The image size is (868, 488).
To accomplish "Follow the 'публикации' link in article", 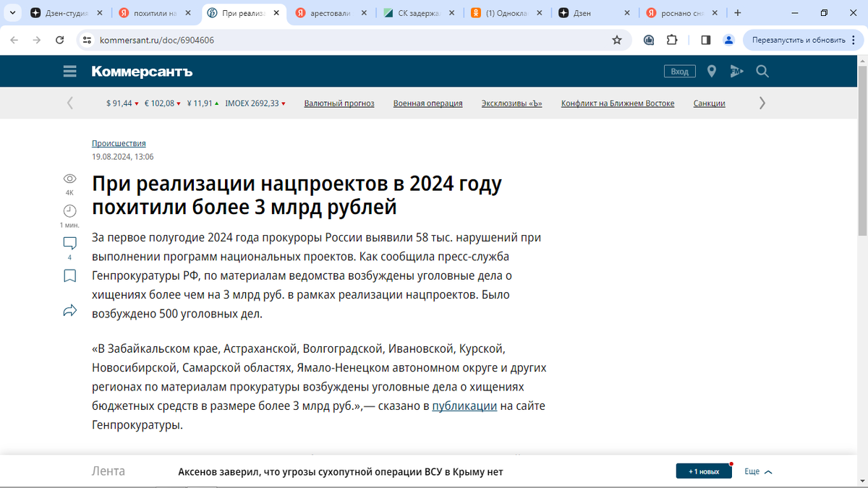I will [x=464, y=406].
